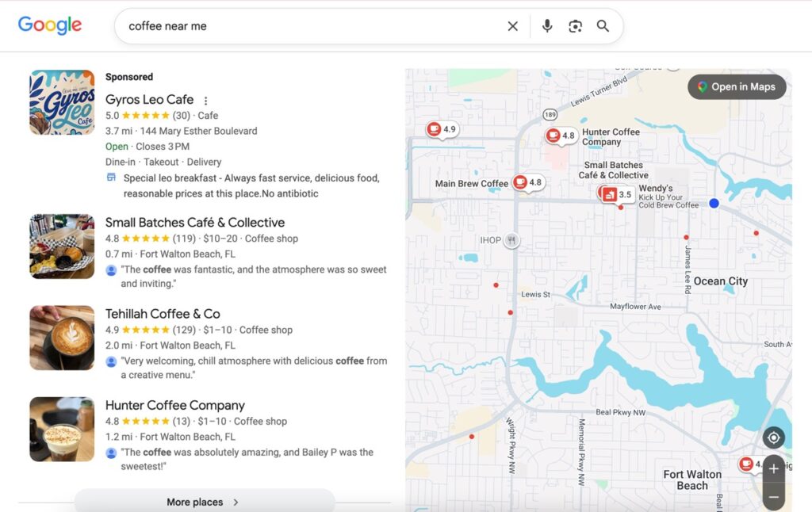Click Hunter Coffee 4.8 stars rating row

197,422
